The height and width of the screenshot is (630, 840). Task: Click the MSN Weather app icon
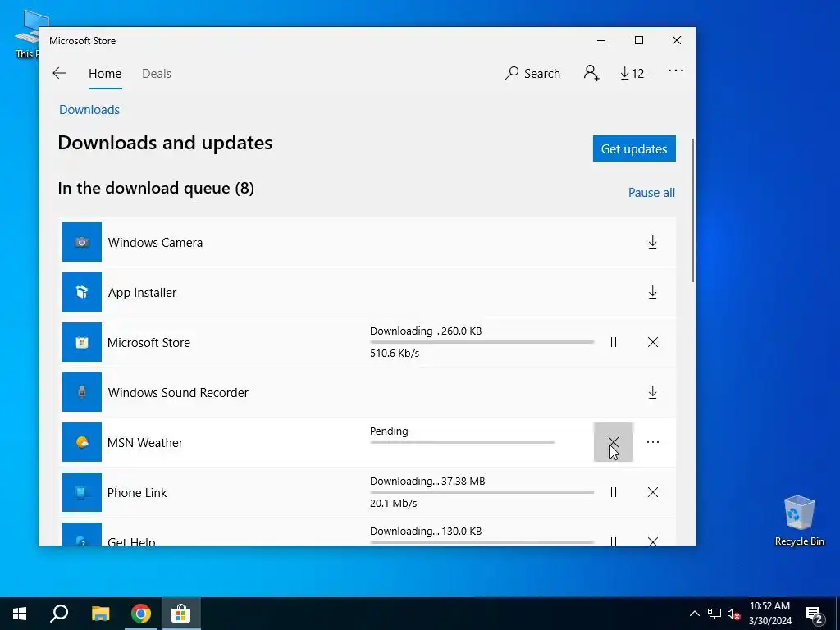pyautogui.click(x=82, y=442)
